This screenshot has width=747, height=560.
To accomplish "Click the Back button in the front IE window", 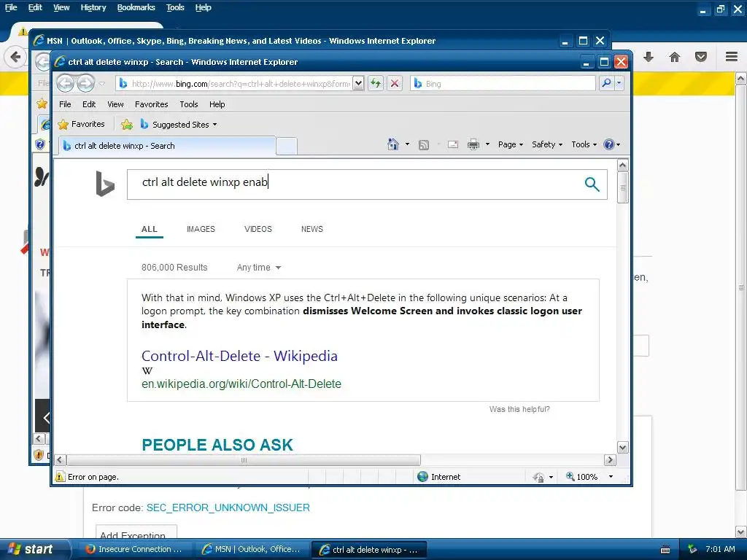I will [x=65, y=83].
